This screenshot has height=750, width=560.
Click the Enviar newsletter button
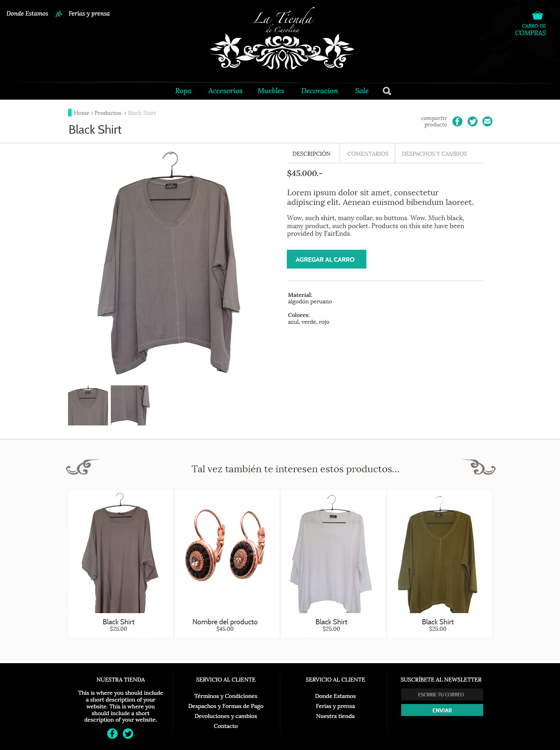coord(442,710)
